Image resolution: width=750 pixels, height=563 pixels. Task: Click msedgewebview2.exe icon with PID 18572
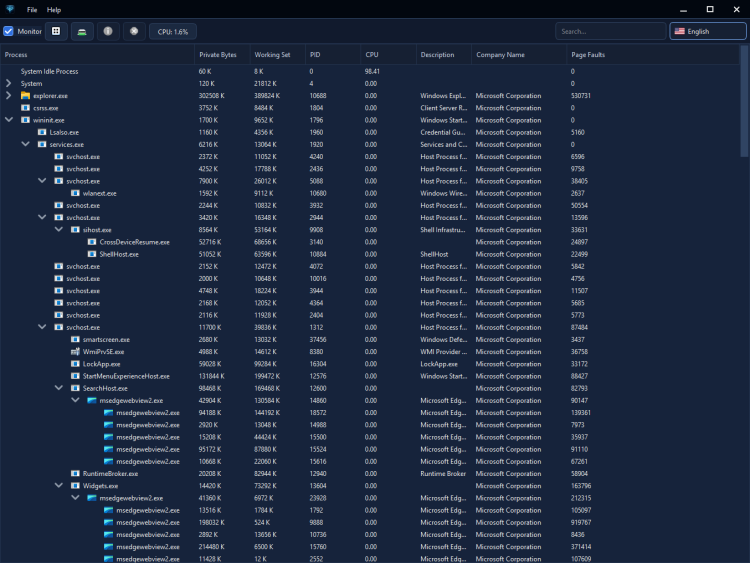(x=109, y=413)
